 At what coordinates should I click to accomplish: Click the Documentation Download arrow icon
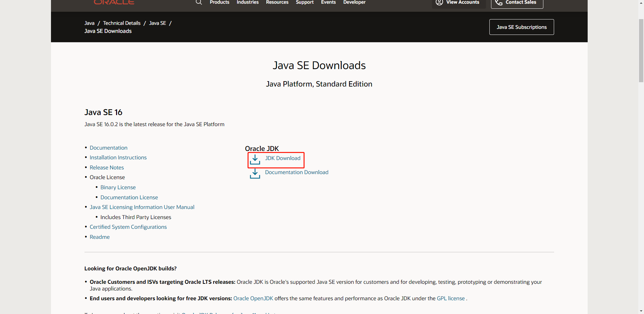pos(255,173)
